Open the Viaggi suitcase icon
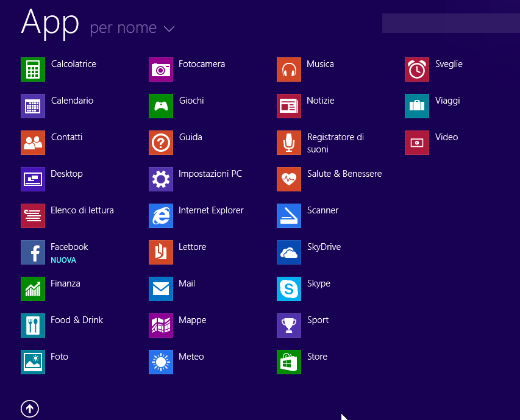Screen dimensions: 520x420 [x=417, y=105]
